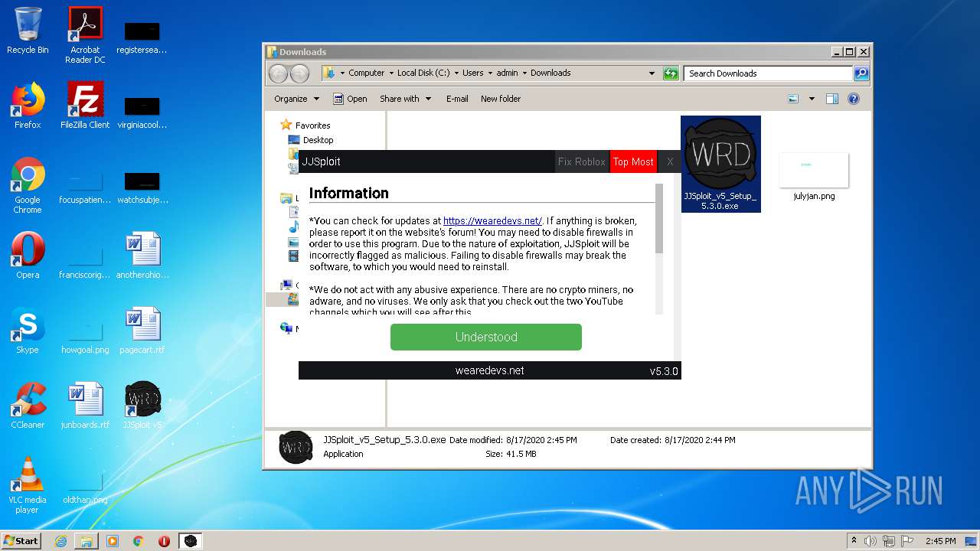The image size is (980, 551).
Task: Expand the dropdown arrow after admin in breadcrumb
Action: tap(524, 73)
